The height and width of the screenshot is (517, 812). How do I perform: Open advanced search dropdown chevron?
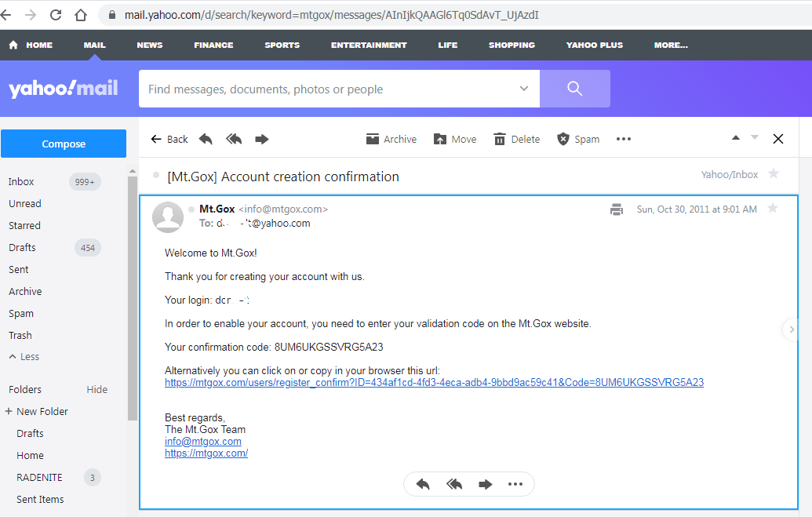click(x=524, y=89)
